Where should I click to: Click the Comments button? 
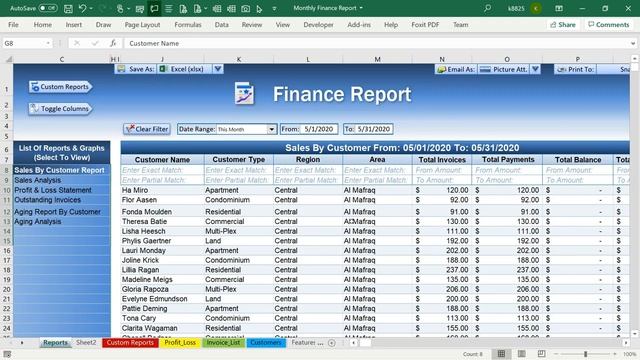pos(609,25)
